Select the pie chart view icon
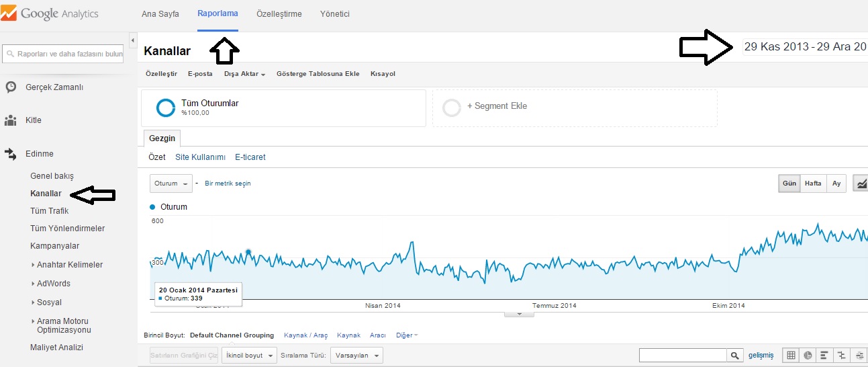 coord(808,355)
